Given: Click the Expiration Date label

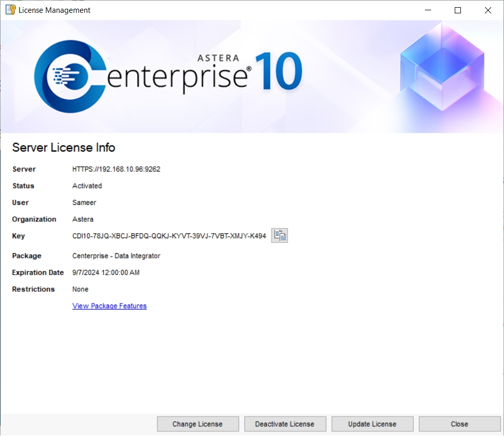Looking at the screenshot, I should [x=38, y=273].
